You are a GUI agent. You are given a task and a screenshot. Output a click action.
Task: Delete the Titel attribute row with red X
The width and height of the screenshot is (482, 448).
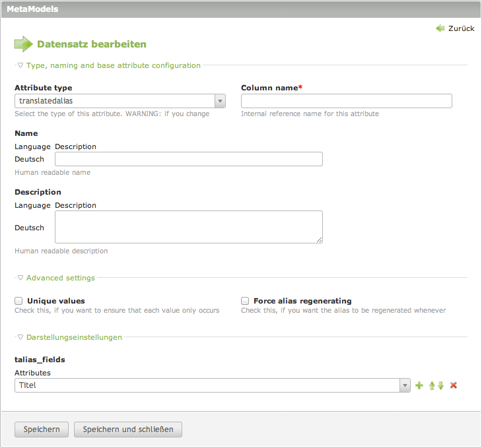454,385
